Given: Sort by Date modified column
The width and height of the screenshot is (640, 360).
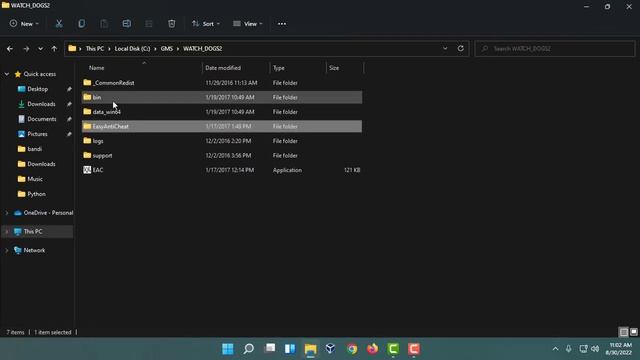Looking at the screenshot, I should tap(223, 68).
